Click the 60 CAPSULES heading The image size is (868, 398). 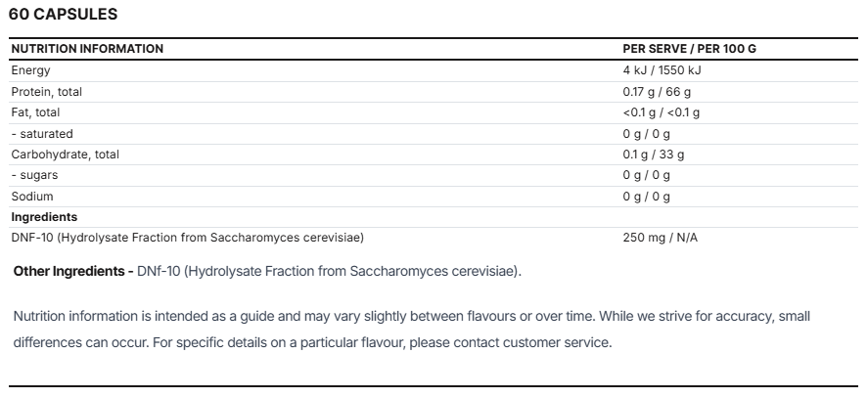63,15
